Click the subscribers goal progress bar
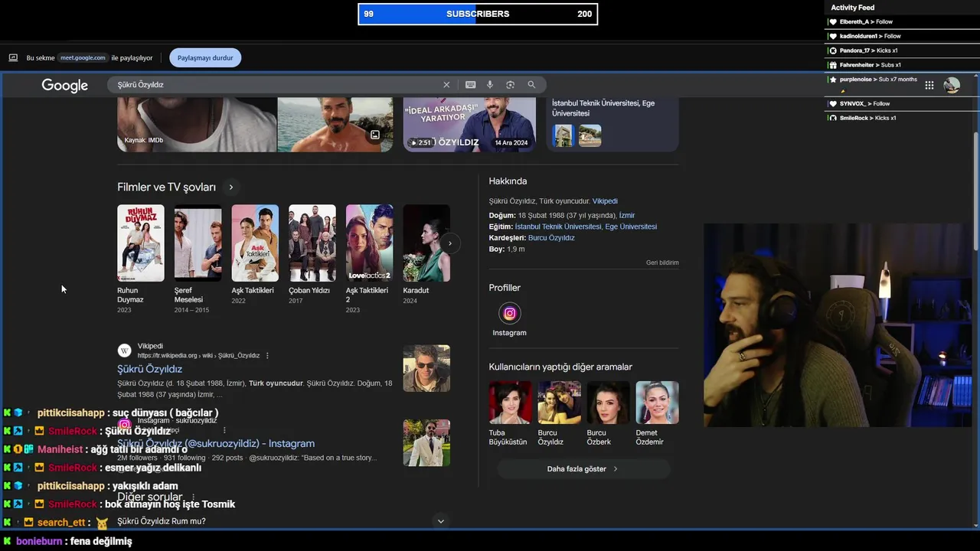The image size is (980, 551). [x=478, y=14]
